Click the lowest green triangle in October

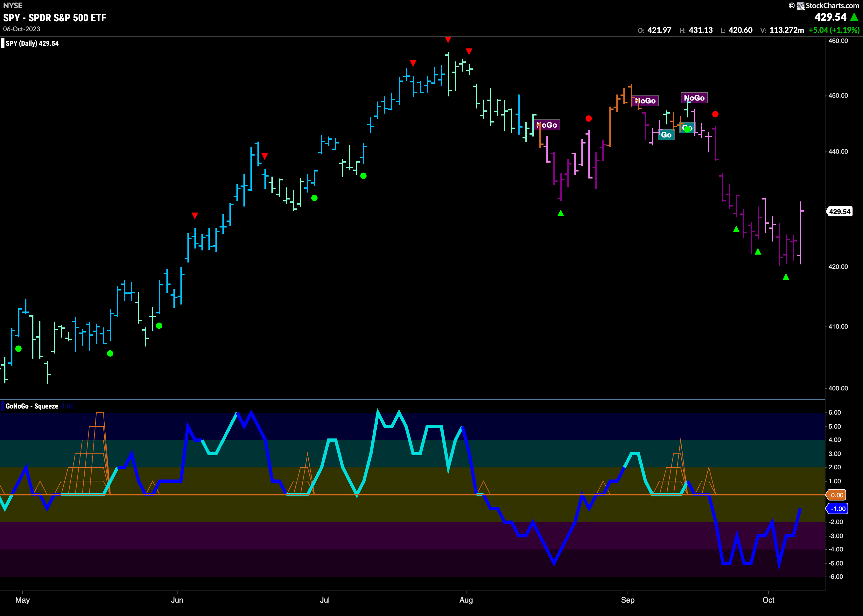coord(786,277)
